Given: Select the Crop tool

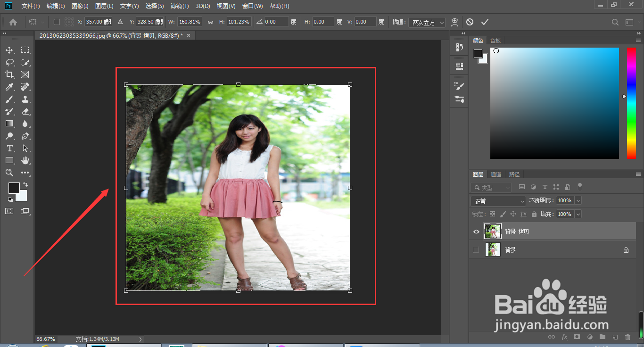Looking at the screenshot, I should coord(9,74).
